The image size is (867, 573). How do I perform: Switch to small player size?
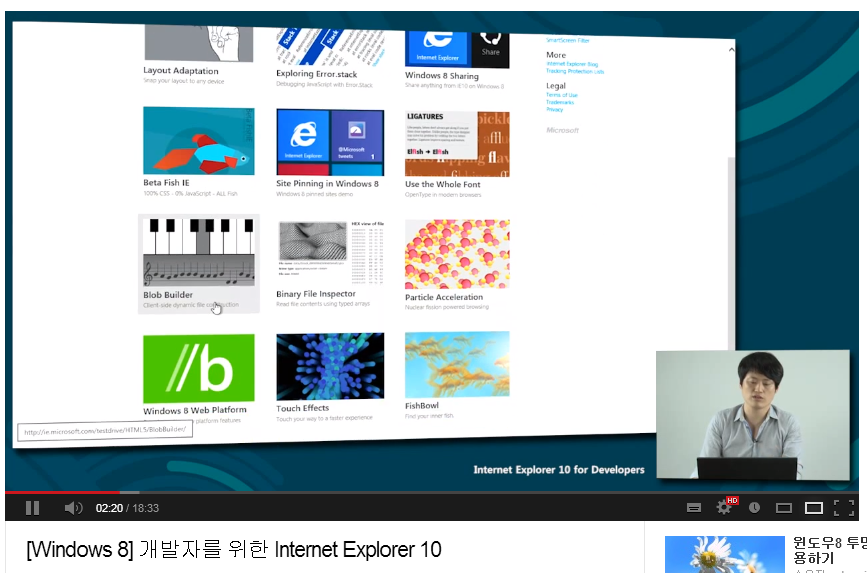coord(784,508)
